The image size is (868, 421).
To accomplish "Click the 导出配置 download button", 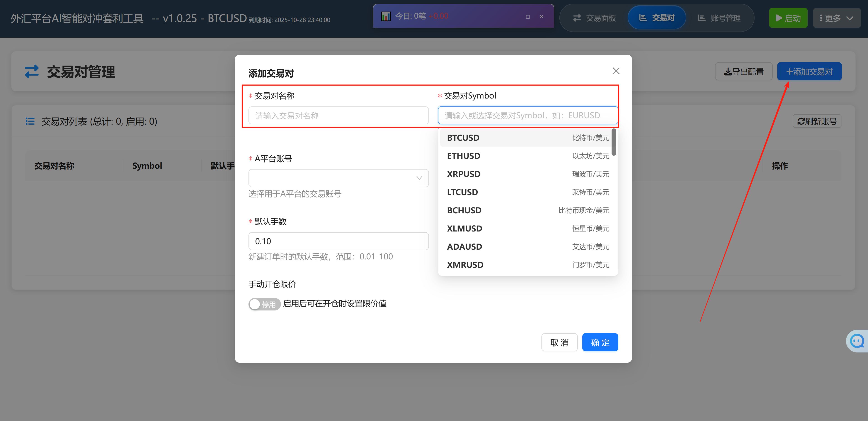I will click(744, 71).
